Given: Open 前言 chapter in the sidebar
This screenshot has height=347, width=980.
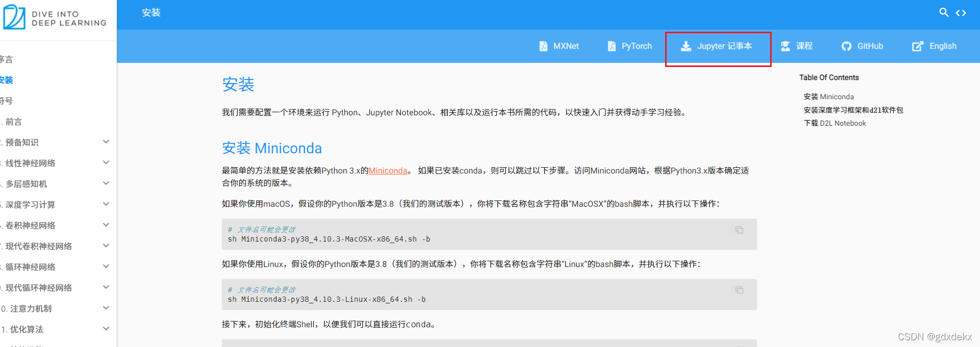Looking at the screenshot, I should click(11, 122).
